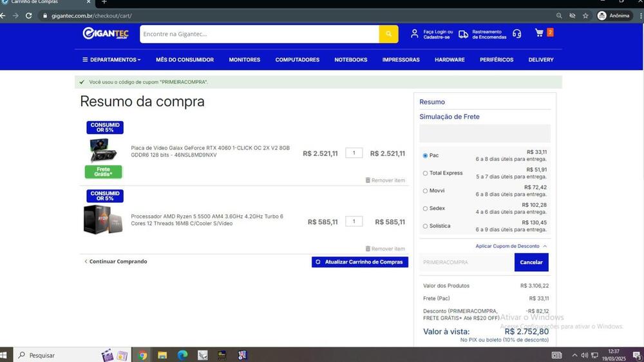The height and width of the screenshot is (362, 644).
Task: Open Mês do Consumidor menu
Action: 185,59
